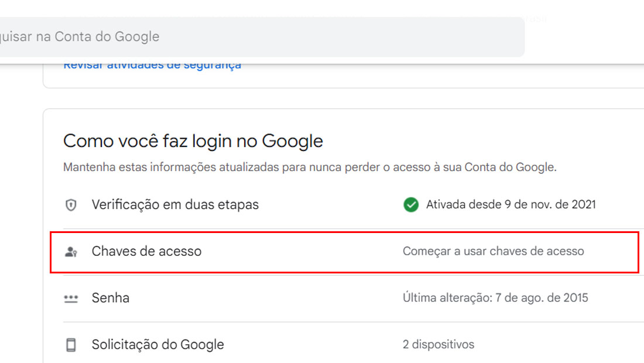Click 'Última alteração: 7 de ago. de 2015'

pos(495,297)
